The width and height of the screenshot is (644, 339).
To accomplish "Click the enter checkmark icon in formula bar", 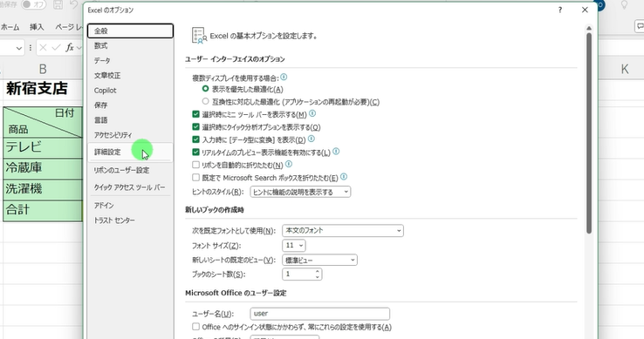I will (x=57, y=48).
